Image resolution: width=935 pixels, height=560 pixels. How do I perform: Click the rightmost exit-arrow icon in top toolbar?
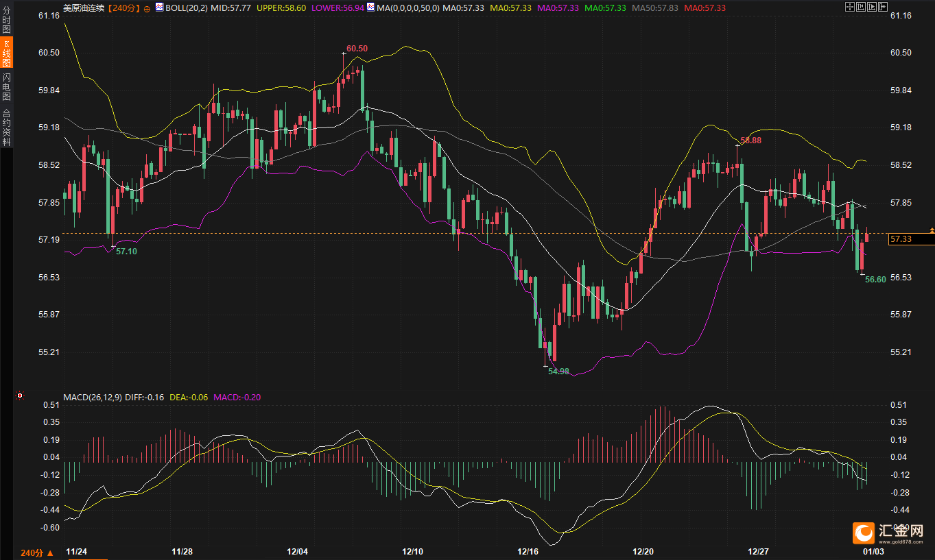882,6
